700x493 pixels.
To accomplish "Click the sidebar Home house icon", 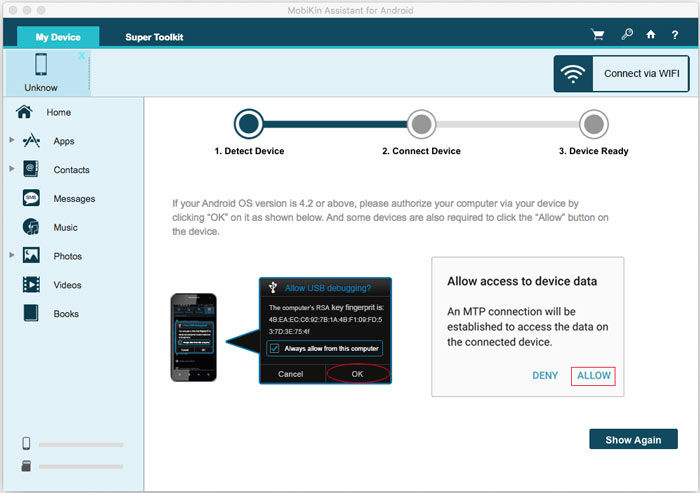I will [24, 112].
